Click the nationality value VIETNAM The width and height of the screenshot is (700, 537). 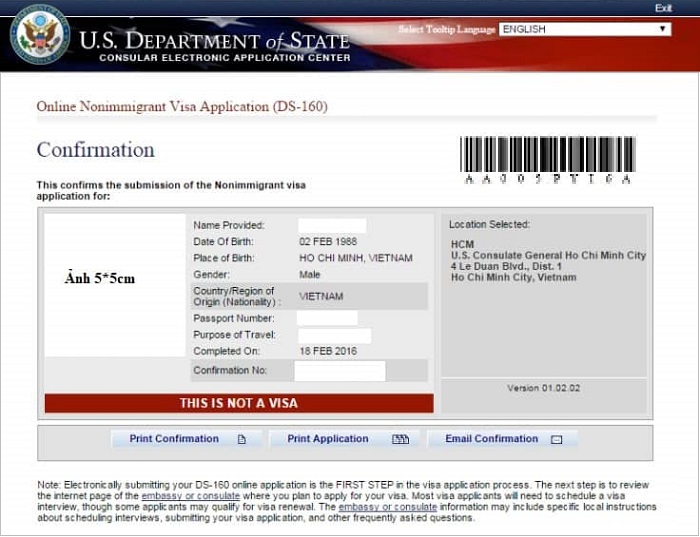pyautogui.click(x=321, y=296)
